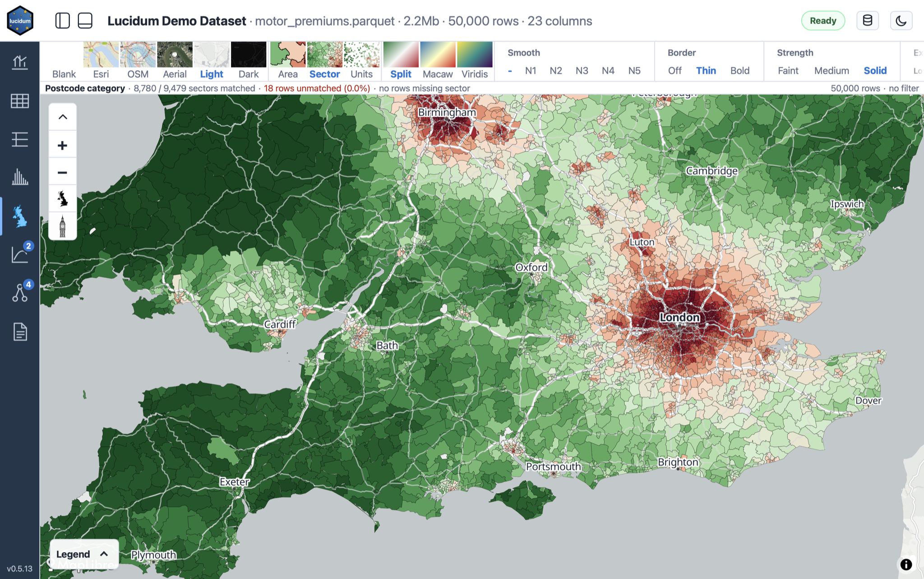Zoom out on the map with minus
Viewport: 924px width, 579px height.
(62, 172)
